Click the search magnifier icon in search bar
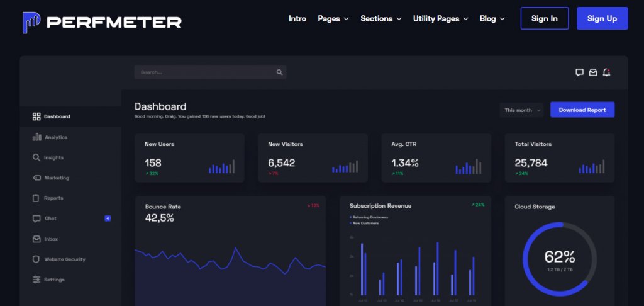The image size is (644, 306). [280, 72]
